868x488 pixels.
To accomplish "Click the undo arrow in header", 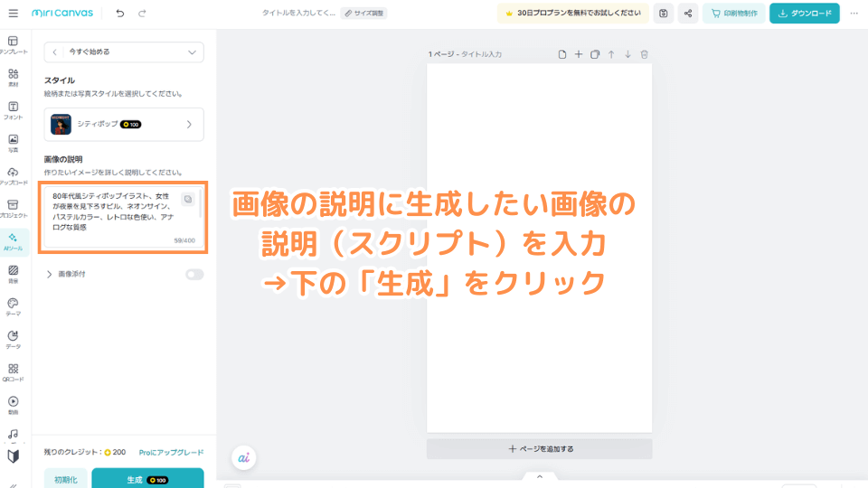I will coord(120,14).
